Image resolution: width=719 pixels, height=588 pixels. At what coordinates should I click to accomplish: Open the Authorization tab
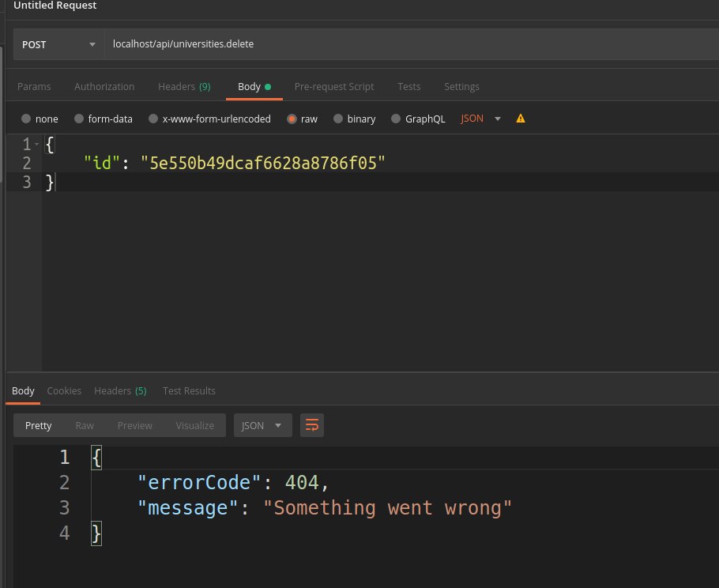pyautogui.click(x=104, y=86)
